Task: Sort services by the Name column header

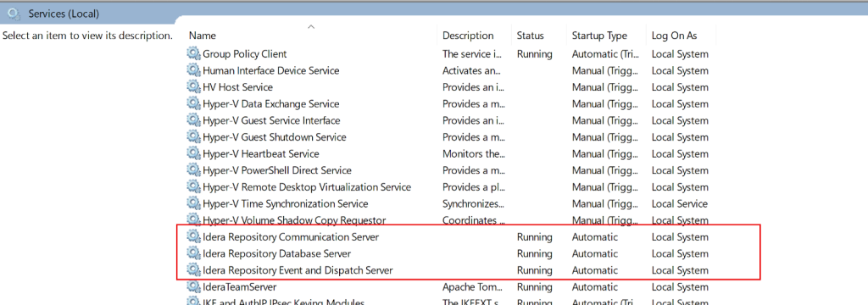Action: pyautogui.click(x=202, y=36)
